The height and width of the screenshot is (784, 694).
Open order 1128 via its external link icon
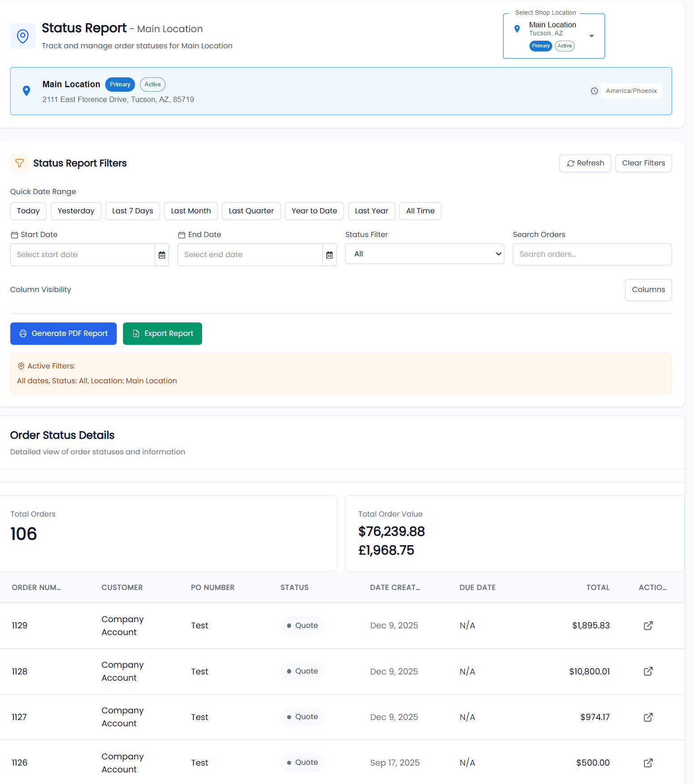648,671
